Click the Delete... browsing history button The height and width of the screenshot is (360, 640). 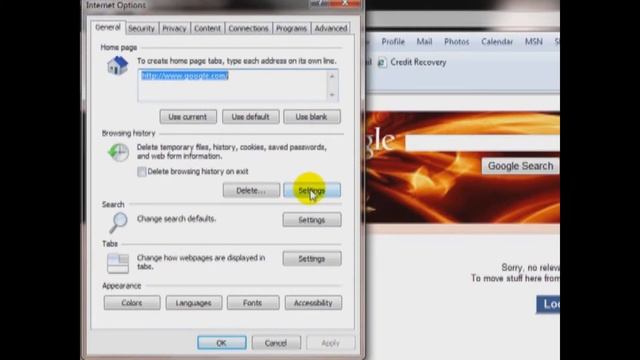click(251, 190)
